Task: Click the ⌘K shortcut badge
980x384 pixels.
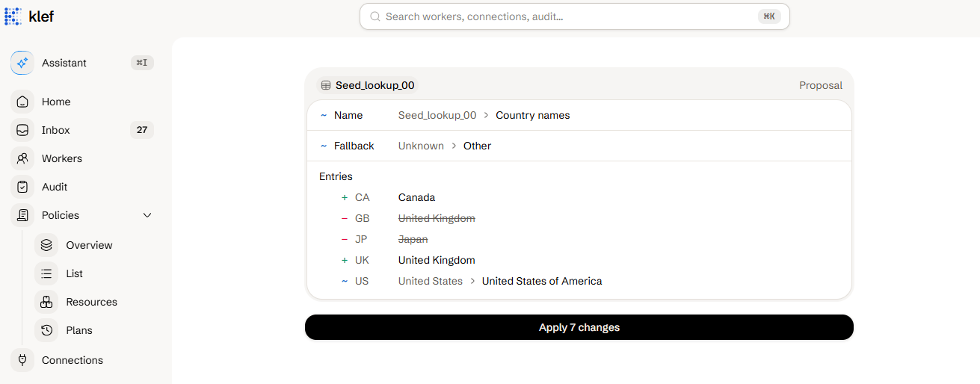Action: coord(769,16)
